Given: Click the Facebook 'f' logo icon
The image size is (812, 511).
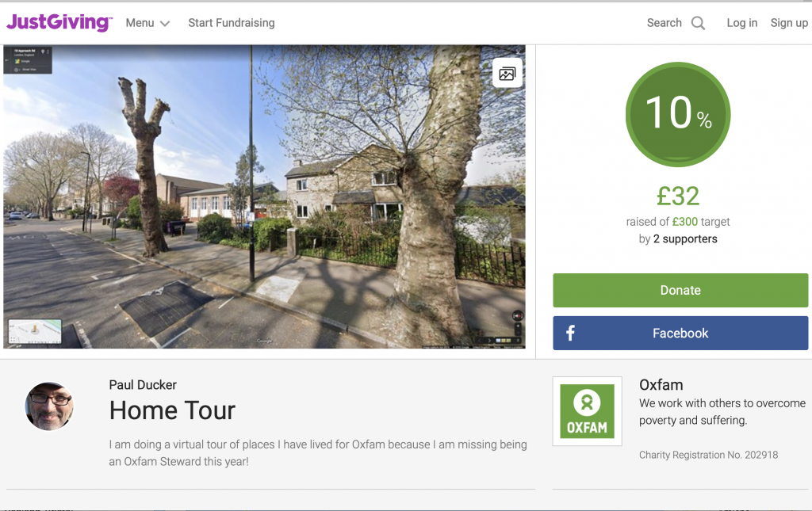Looking at the screenshot, I should tap(570, 334).
